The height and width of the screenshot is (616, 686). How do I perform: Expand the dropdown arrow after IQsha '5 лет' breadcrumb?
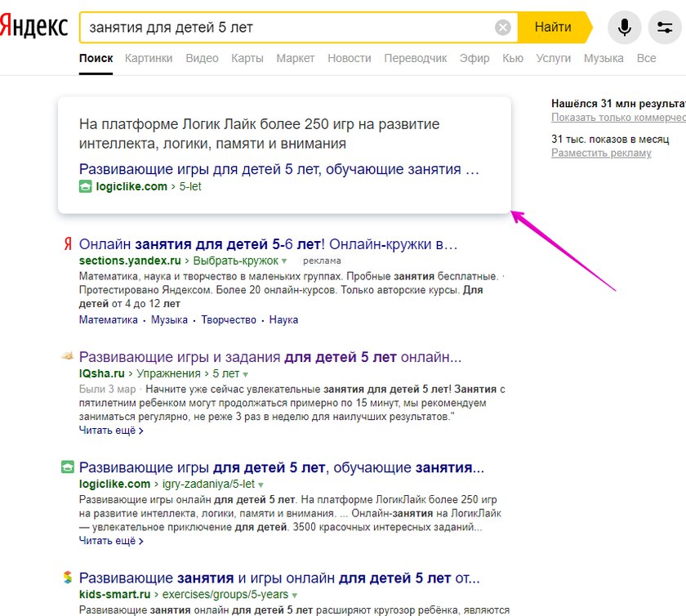point(246,375)
